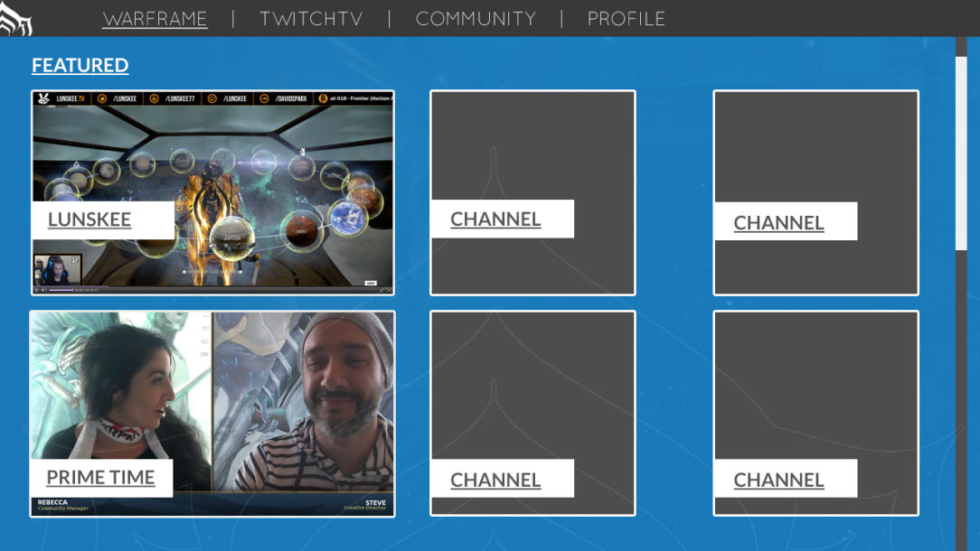Viewport: 980px width, 551px height.
Task: Click the Lunskee TV rabbit logo
Action: point(44,98)
